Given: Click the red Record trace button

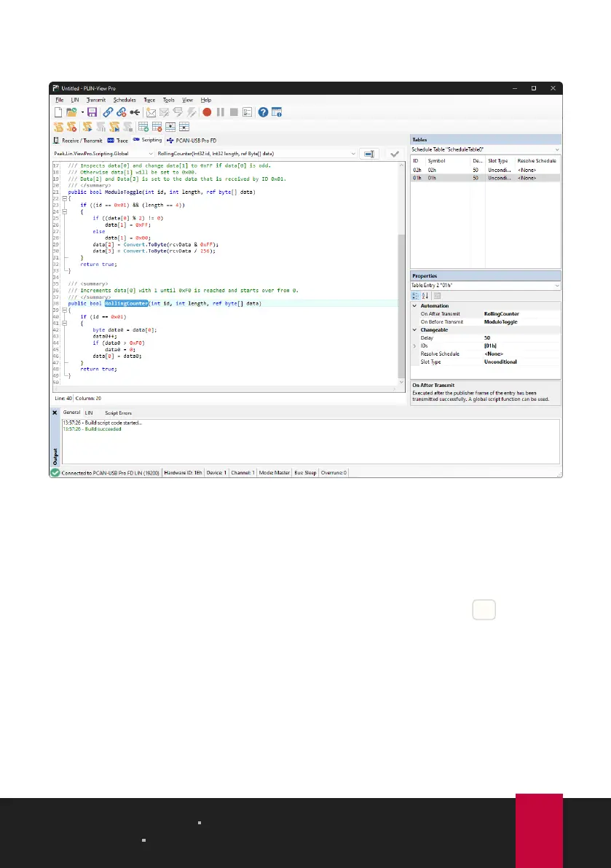Looking at the screenshot, I should point(207,112).
